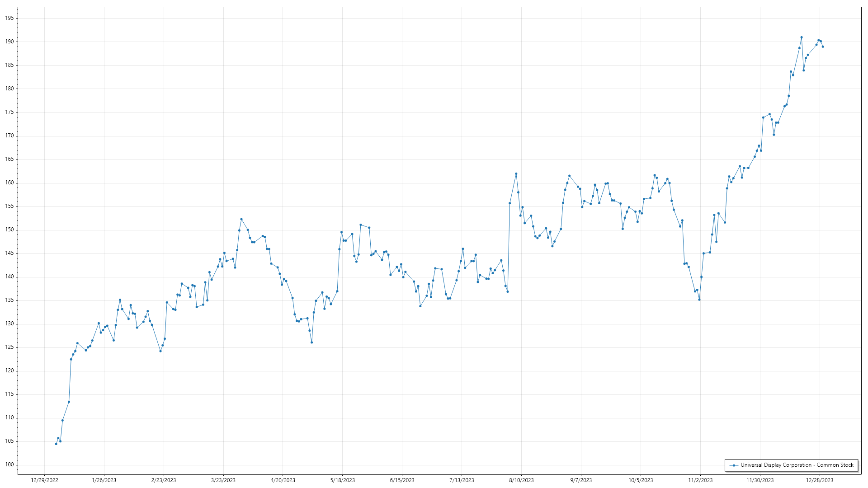868x488 pixels.
Task: Select the early-May low point near 126
Action: (x=312, y=343)
